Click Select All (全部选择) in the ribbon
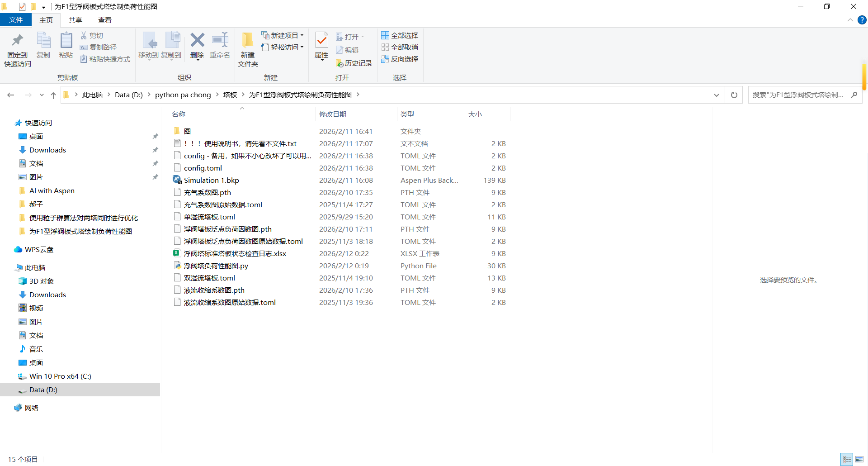The height and width of the screenshot is (466, 868). [400, 35]
